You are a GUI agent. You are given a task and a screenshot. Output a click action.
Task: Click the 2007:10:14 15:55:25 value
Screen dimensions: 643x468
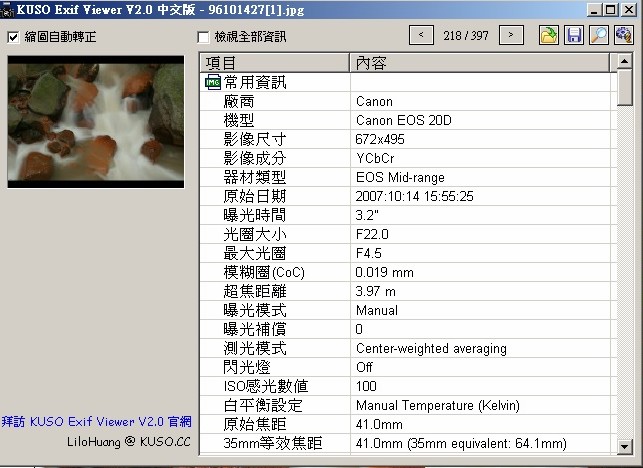[x=414, y=196]
